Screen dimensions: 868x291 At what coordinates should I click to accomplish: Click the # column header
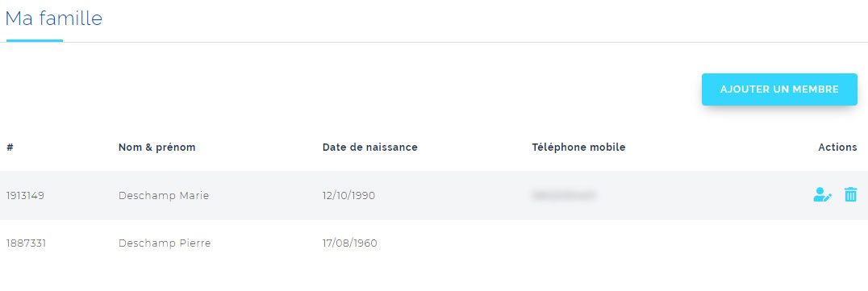(x=10, y=148)
